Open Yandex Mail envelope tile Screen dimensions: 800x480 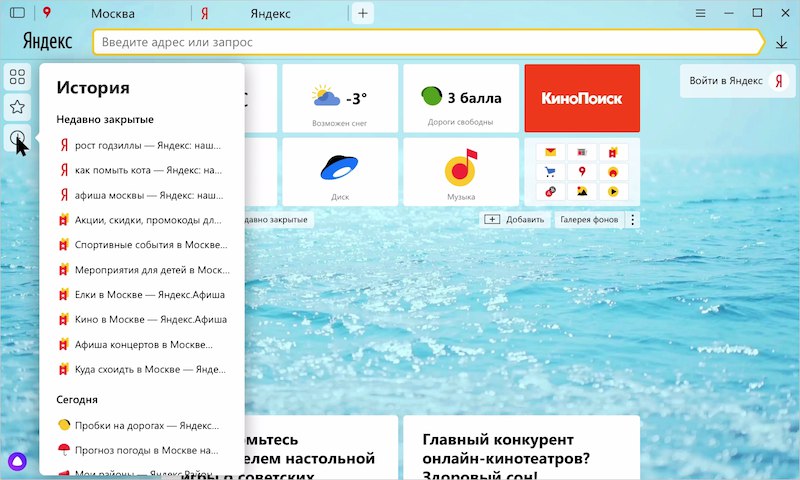551,152
